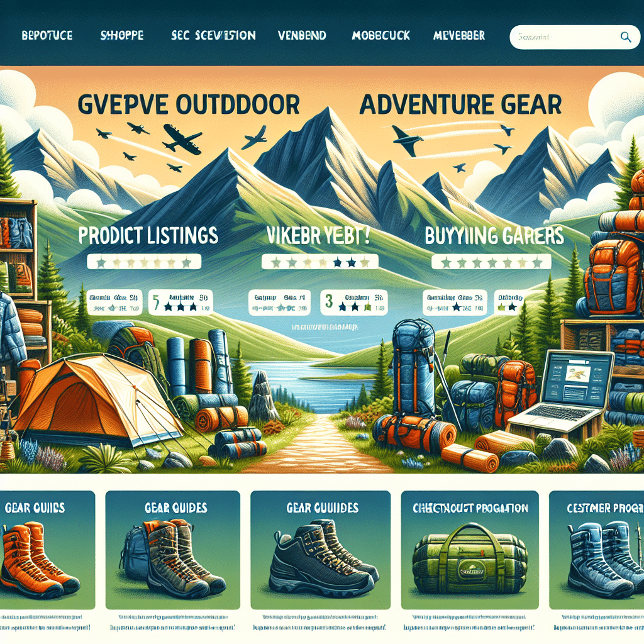Image resolution: width=644 pixels, height=644 pixels.
Task: Open the black hiking shoe gear guide
Action: pos(320,550)
